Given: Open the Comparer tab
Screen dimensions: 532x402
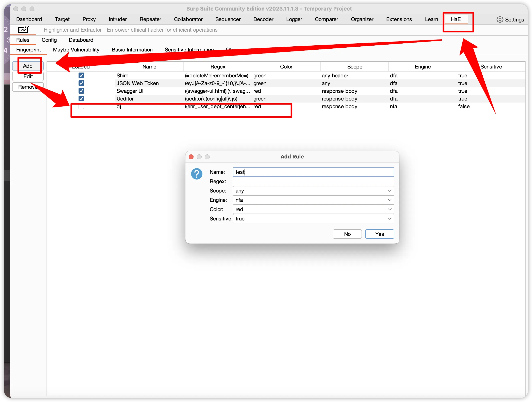Looking at the screenshot, I should tap(326, 19).
